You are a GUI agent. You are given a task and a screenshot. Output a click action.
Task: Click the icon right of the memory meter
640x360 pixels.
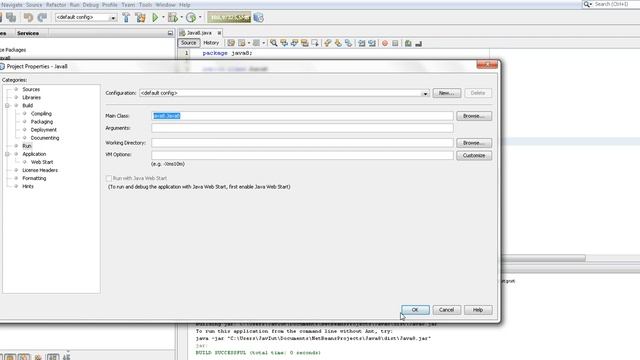click(x=258, y=18)
